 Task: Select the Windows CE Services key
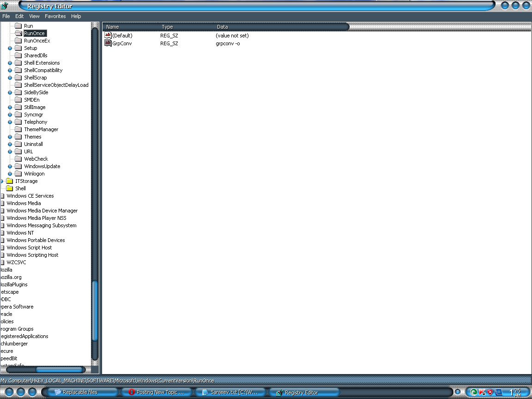pyautogui.click(x=30, y=196)
